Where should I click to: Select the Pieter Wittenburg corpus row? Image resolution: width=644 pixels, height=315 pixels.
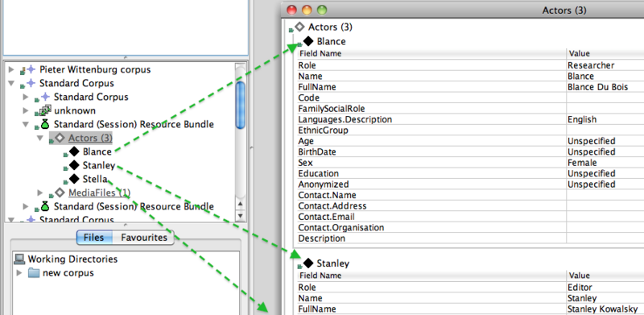pyautogui.click(x=95, y=69)
